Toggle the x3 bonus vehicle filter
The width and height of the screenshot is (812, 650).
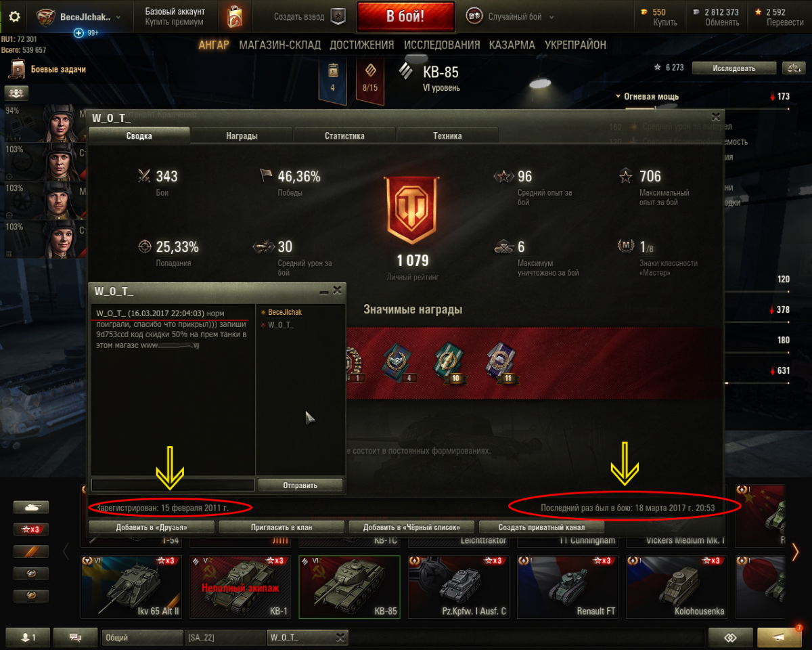point(31,529)
